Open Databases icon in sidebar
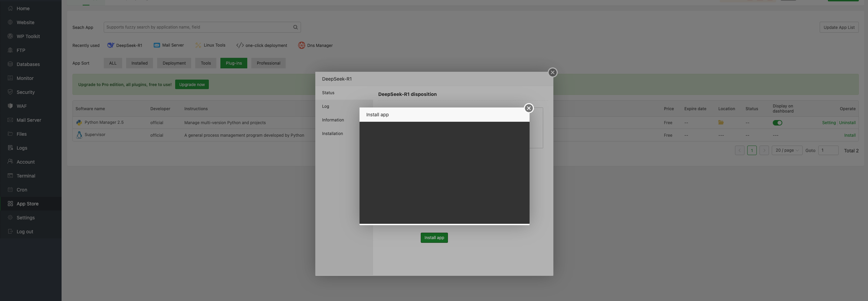The height and width of the screenshot is (301, 868). [x=10, y=64]
